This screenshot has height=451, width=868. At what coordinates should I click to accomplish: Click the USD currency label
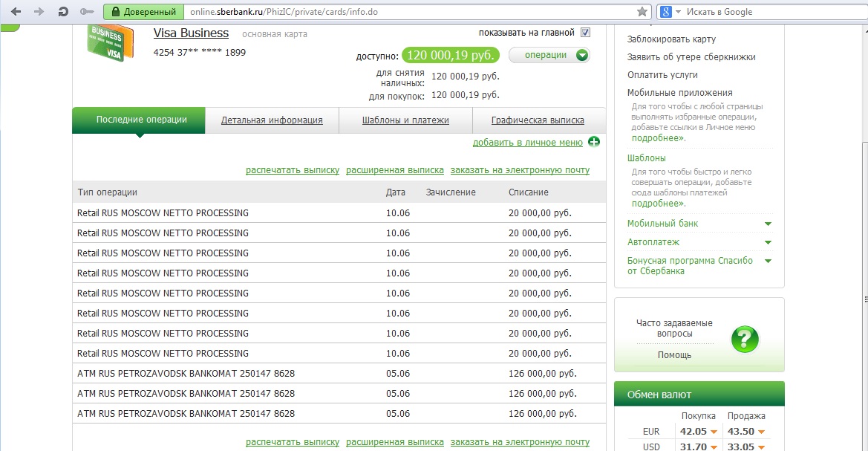pyautogui.click(x=651, y=447)
